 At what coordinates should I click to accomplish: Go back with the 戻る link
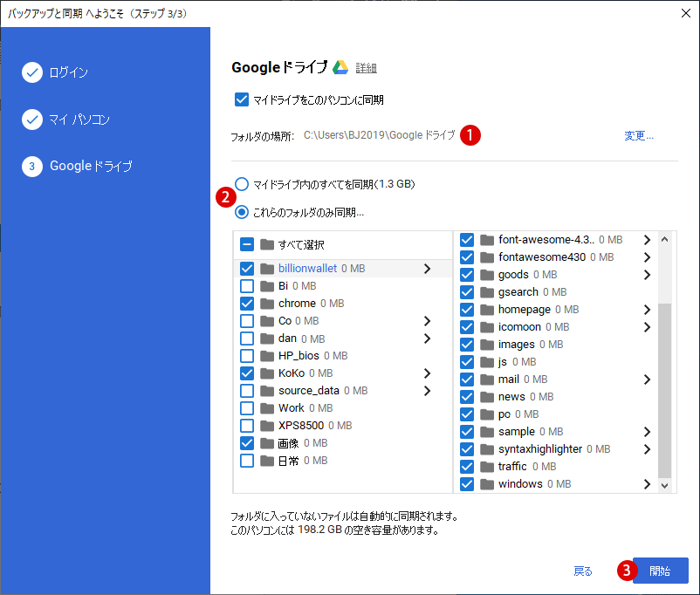click(582, 571)
